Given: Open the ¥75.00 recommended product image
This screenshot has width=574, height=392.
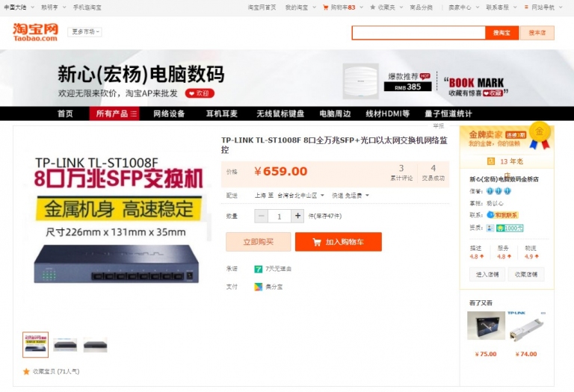Looking at the screenshot, I should [486, 326].
